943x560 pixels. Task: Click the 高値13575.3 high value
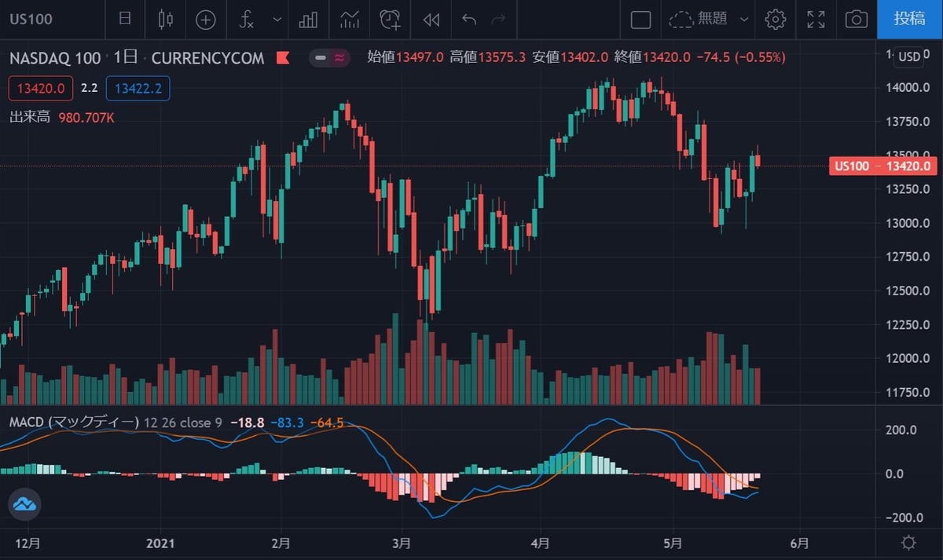488,57
